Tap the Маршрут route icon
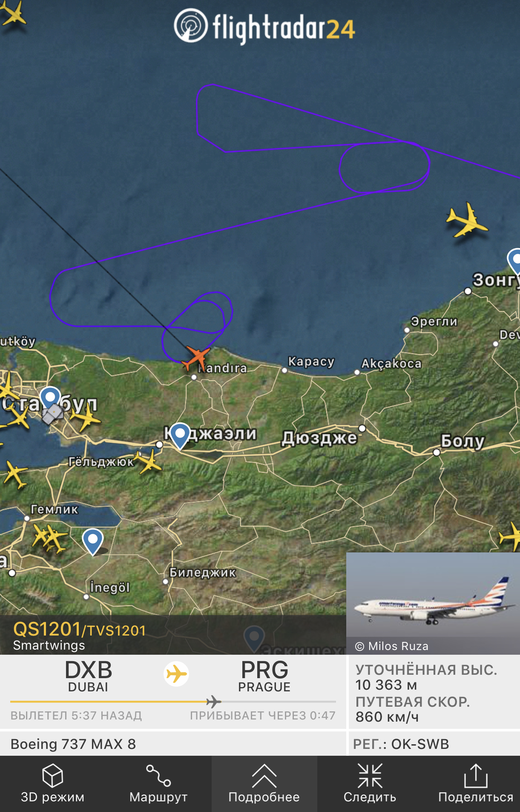The height and width of the screenshot is (812, 520). [x=158, y=784]
